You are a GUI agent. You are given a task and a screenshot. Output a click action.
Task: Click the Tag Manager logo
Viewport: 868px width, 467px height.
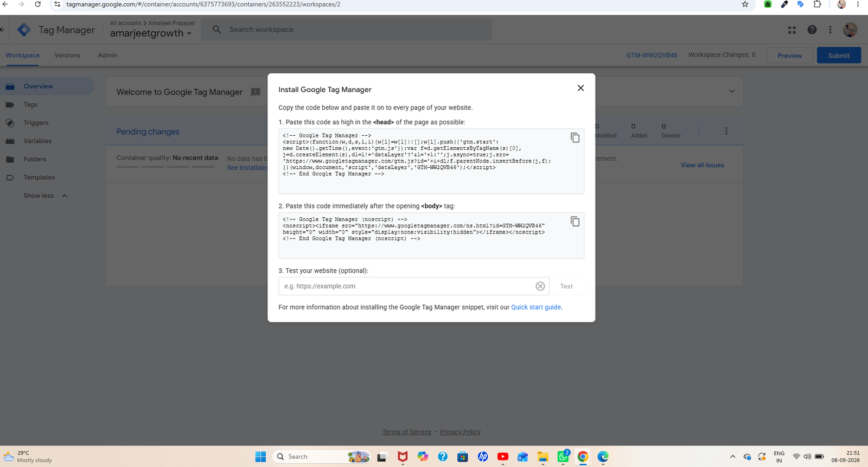click(24, 30)
